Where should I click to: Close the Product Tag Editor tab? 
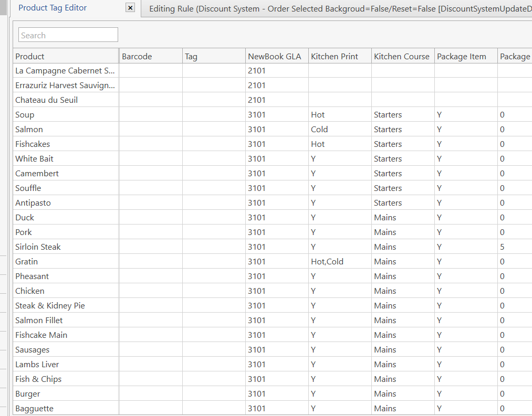(x=130, y=7)
